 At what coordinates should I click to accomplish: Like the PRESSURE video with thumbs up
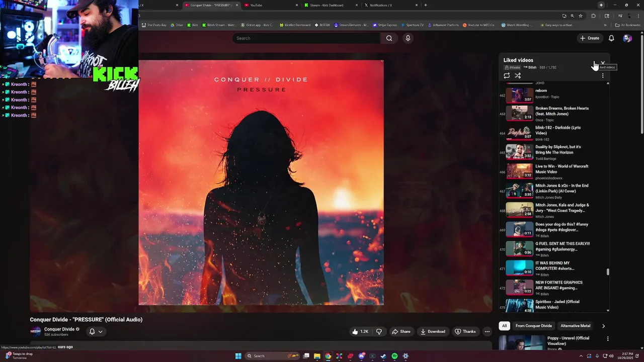(x=360, y=331)
